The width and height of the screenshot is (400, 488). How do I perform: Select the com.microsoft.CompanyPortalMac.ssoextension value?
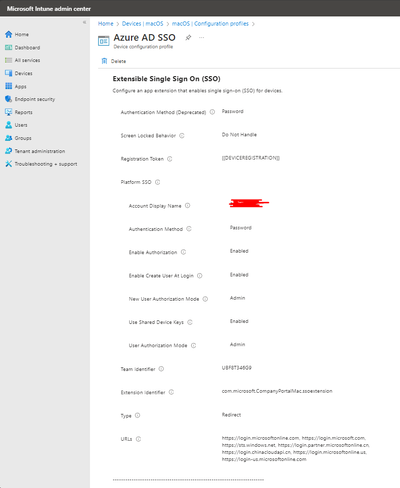(277, 391)
